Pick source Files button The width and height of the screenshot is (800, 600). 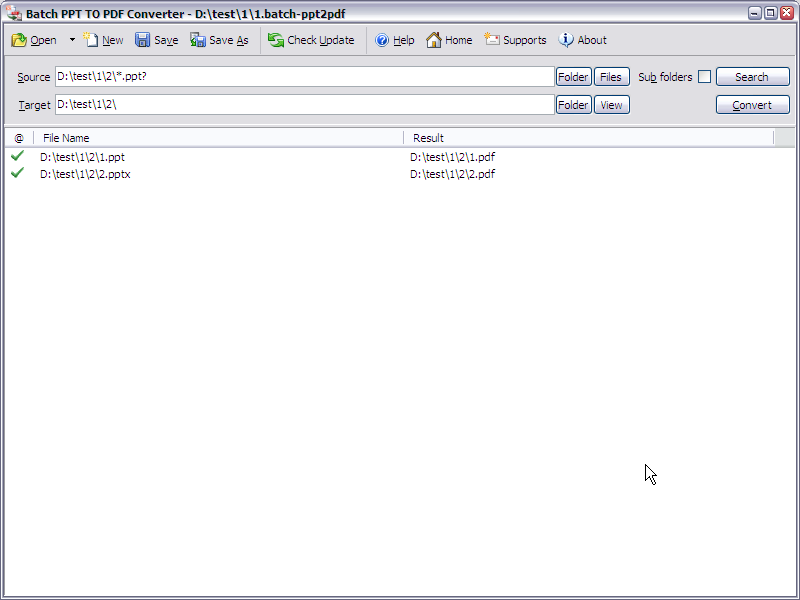pos(611,77)
